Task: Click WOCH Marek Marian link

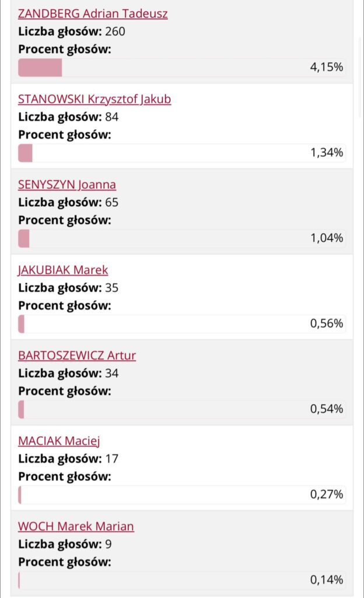Action: (76, 526)
